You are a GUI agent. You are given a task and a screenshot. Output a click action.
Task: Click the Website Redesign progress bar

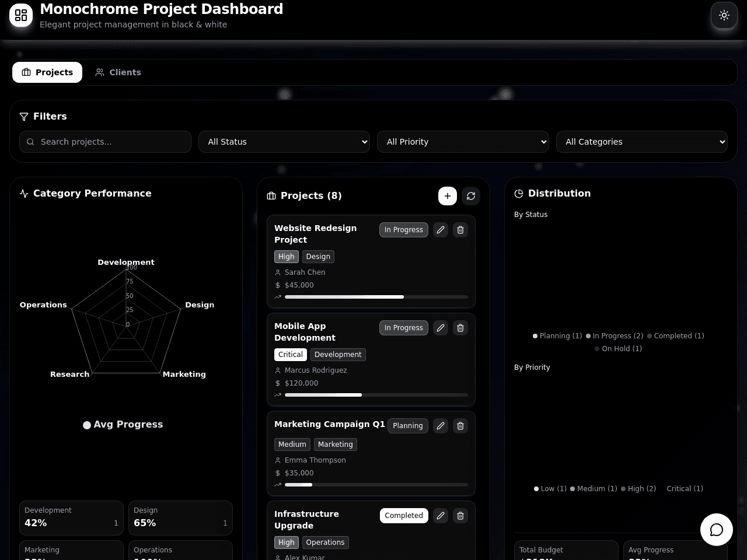pyautogui.click(x=376, y=297)
